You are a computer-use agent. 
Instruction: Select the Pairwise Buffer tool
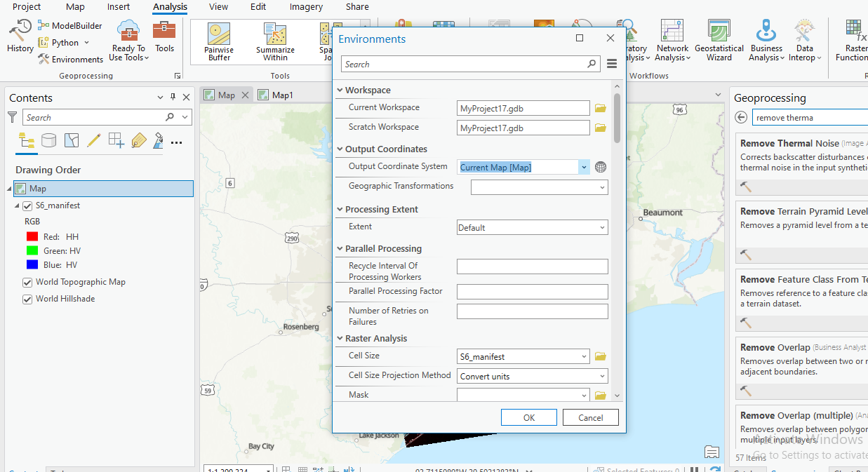click(x=218, y=41)
